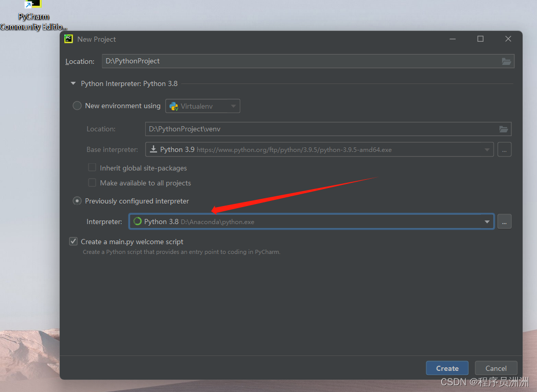Enable Inherit global site-packages checkbox
Image resolution: width=537 pixels, height=392 pixels.
click(x=92, y=167)
